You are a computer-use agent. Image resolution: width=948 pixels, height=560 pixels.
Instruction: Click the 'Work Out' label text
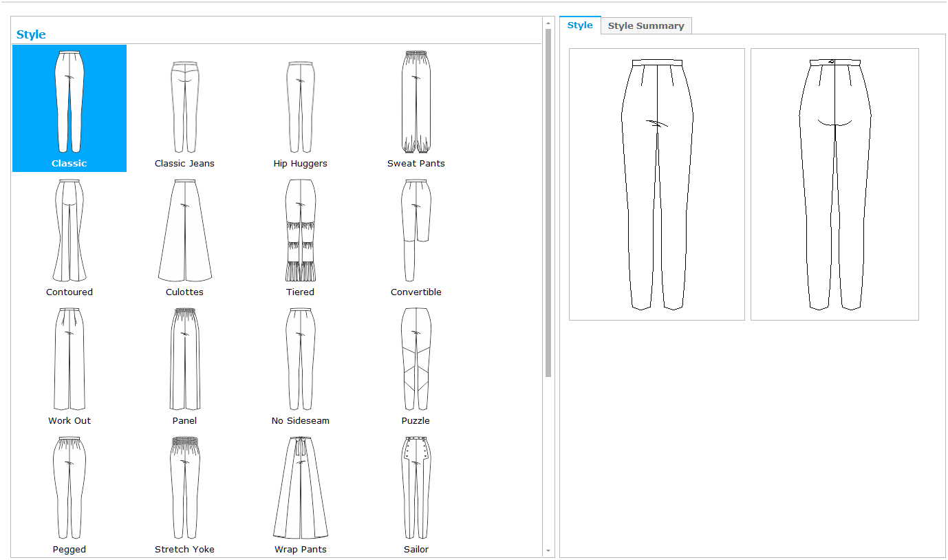tap(69, 421)
